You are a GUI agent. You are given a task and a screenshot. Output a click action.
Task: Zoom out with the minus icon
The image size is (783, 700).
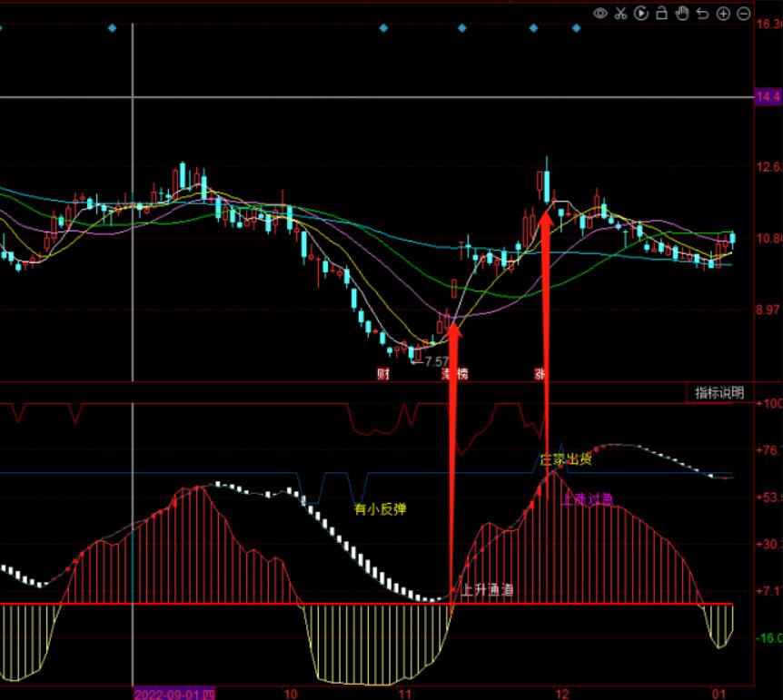pos(743,13)
